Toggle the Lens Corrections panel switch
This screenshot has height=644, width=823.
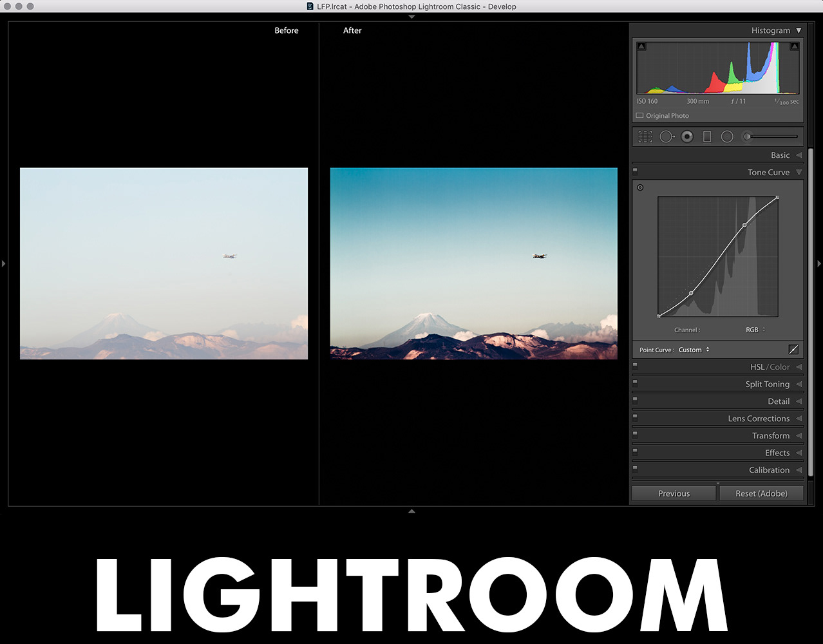(x=635, y=417)
